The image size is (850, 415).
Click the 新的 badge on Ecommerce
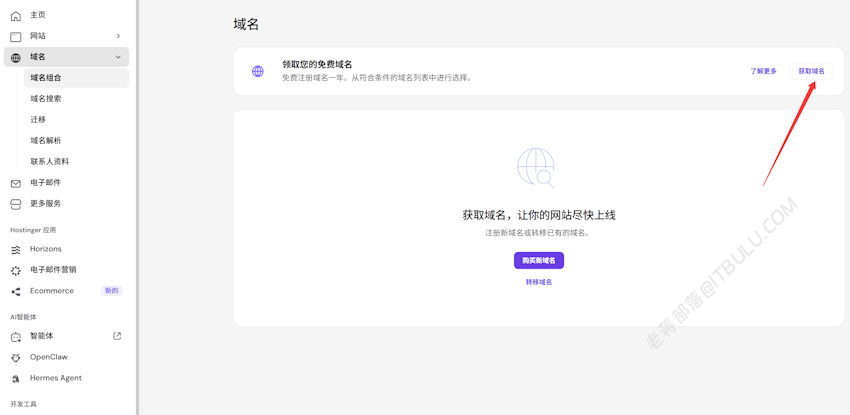click(112, 291)
